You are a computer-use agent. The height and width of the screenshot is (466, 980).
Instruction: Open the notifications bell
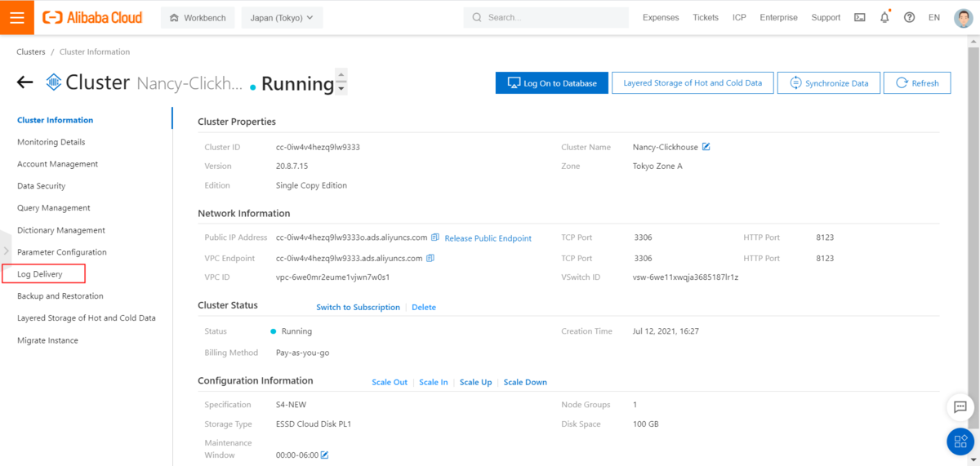(x=884, y=17)
